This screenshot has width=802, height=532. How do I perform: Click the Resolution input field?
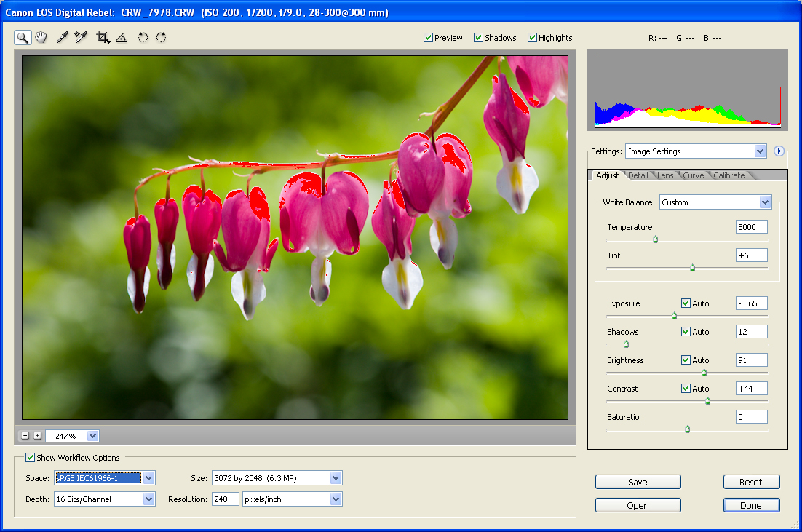tap(225, 499)
